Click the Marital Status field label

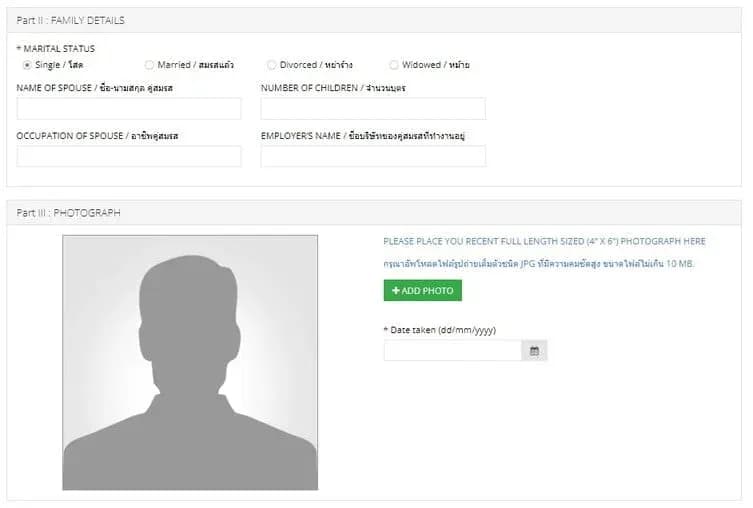(57, 48)
